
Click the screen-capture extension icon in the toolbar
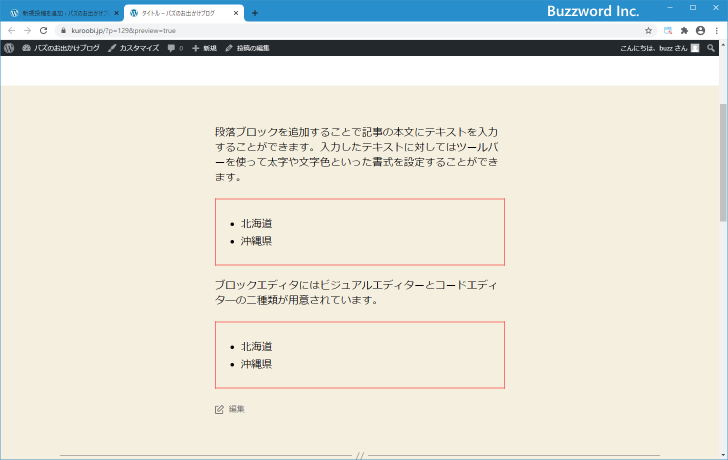pyautogui.click(x=668, y=31)
